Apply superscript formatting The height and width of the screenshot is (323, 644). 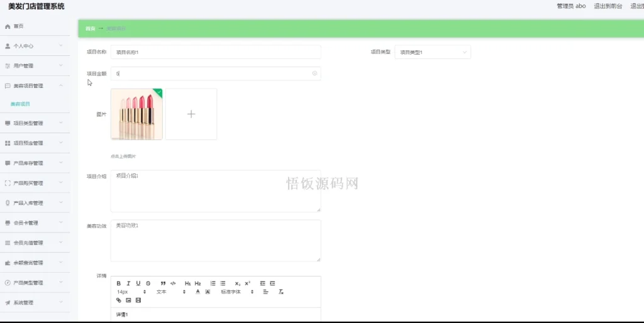coord(247,283)
